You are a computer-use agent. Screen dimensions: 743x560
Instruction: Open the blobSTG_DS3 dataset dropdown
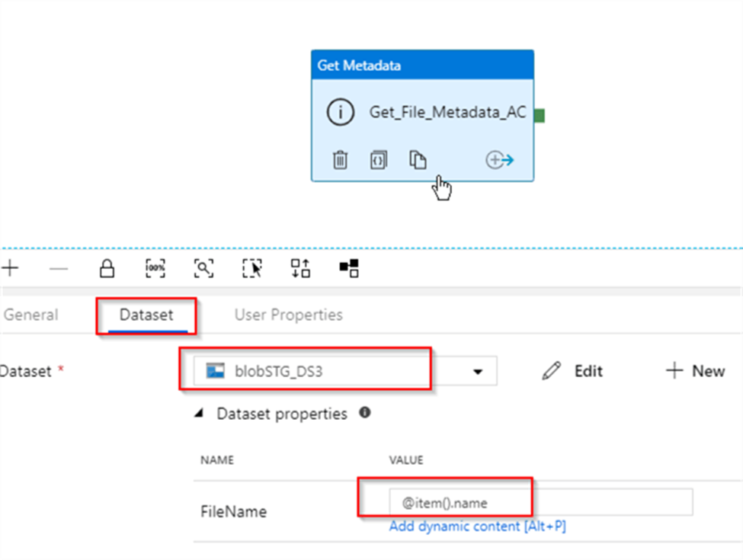click(478, 371)
